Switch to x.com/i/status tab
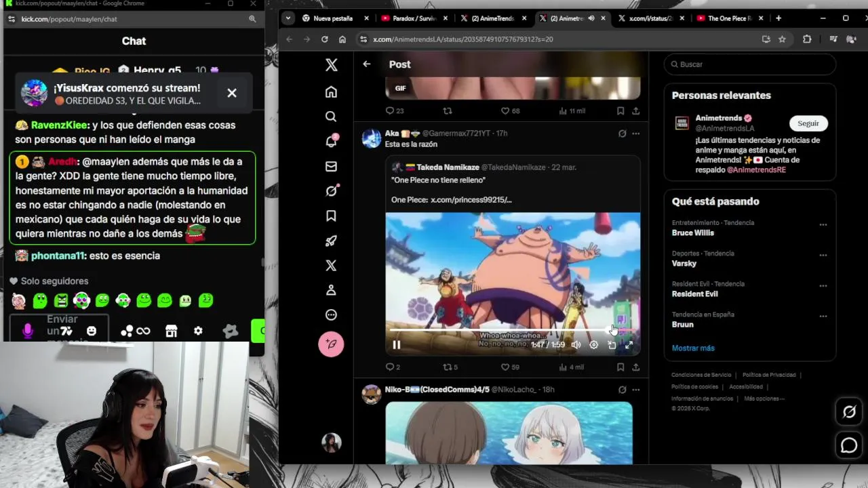Image resolution: width=868 pixels, height=488 pixels. (651, 18)
